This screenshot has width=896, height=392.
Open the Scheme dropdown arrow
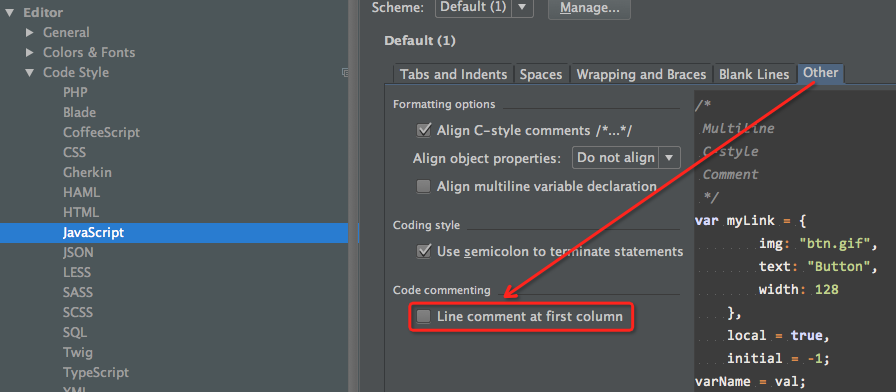pos(522,7)
